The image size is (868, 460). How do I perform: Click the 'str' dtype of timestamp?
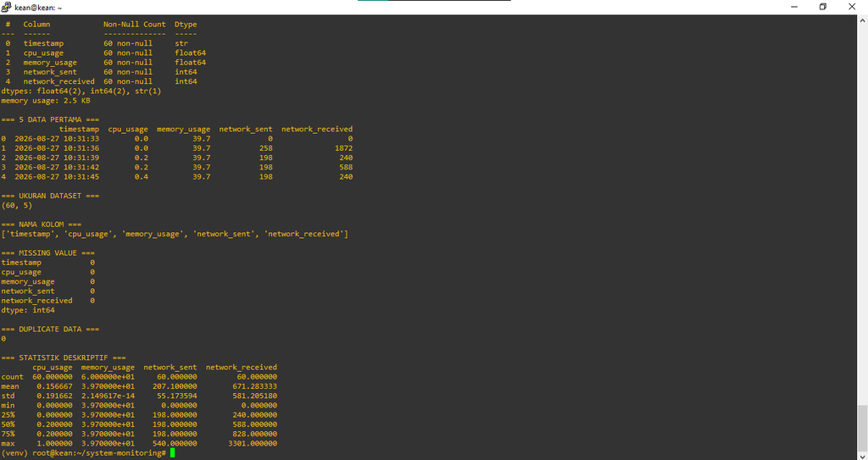point(181,43)
